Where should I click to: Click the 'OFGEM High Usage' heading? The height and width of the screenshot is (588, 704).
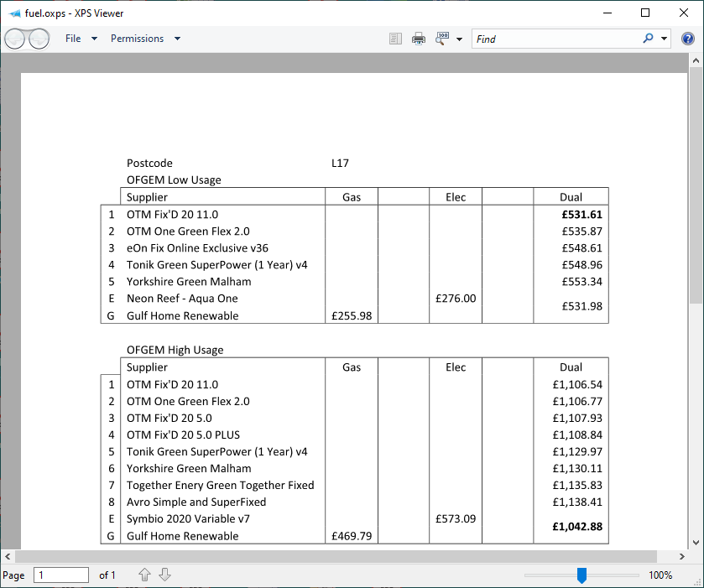[x=175, y=350]
